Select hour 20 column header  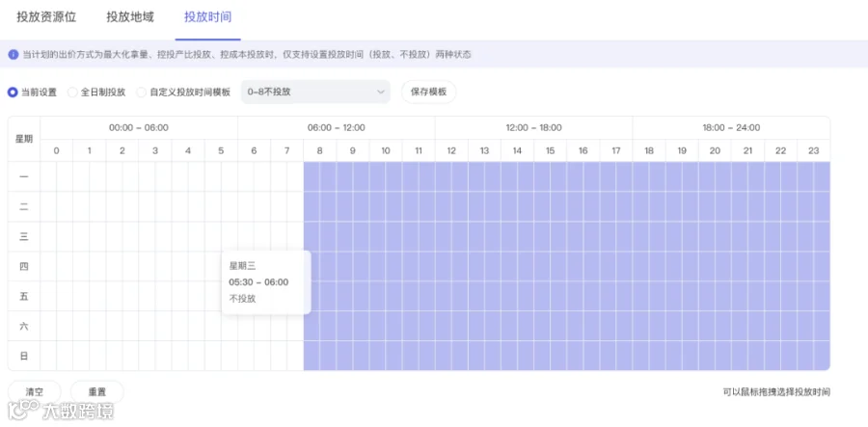[715, 150]
